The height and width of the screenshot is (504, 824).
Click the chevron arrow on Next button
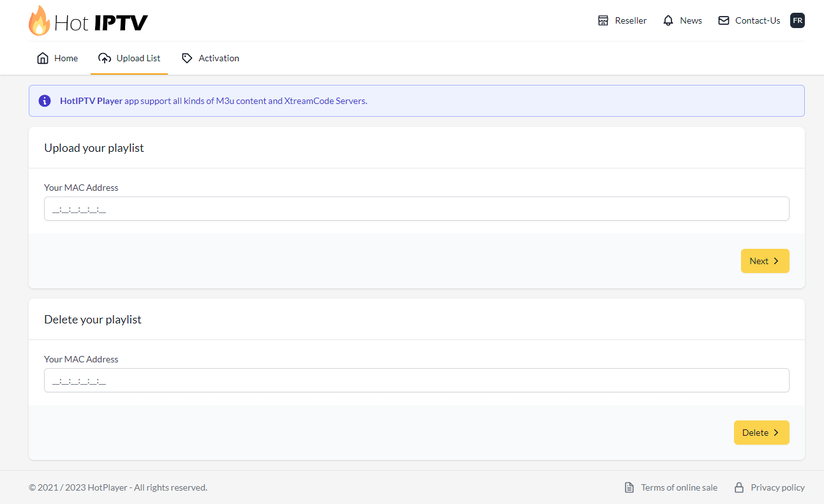[x=776, y=261]
